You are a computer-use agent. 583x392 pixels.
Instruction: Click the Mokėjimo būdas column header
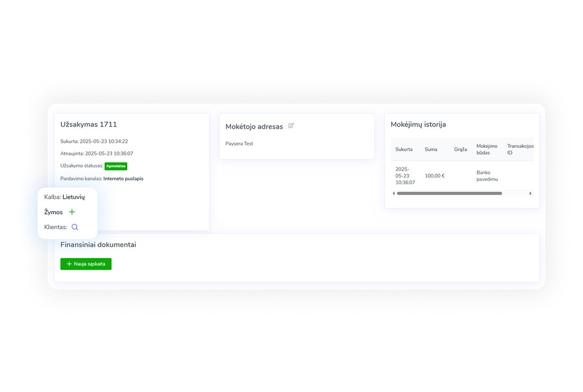click(x=487, y=150)
